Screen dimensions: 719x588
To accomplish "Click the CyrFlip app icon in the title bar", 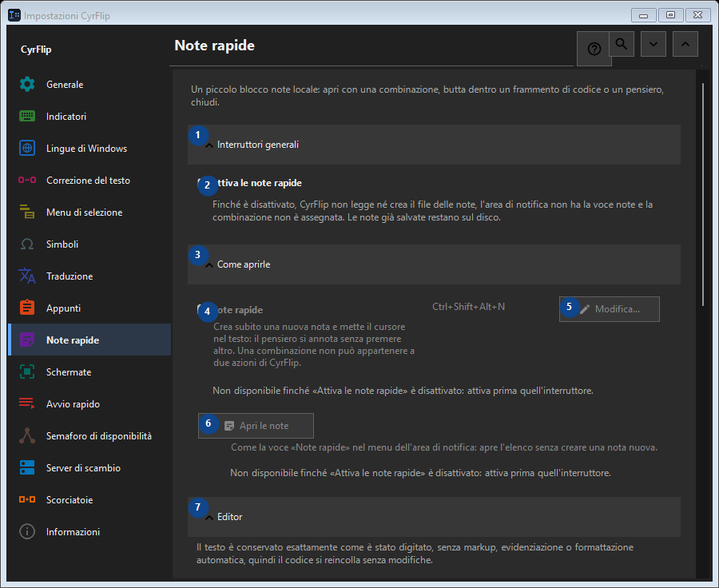I will 14,15.
